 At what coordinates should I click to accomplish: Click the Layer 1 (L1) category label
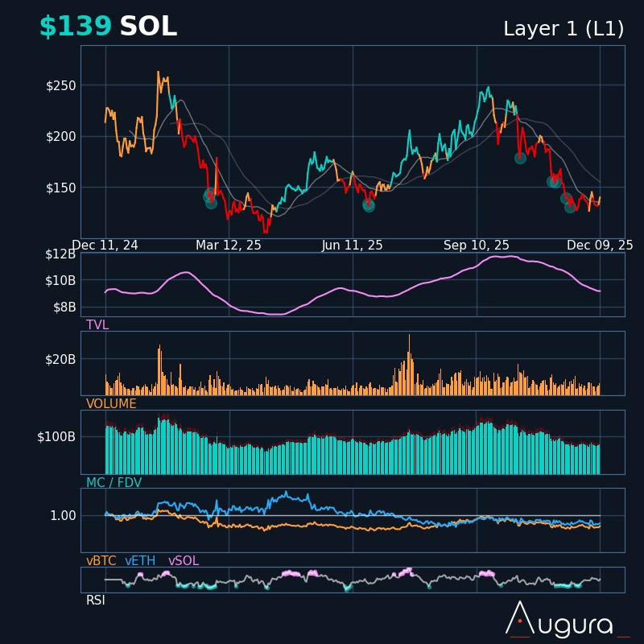(x=563, y=29)
